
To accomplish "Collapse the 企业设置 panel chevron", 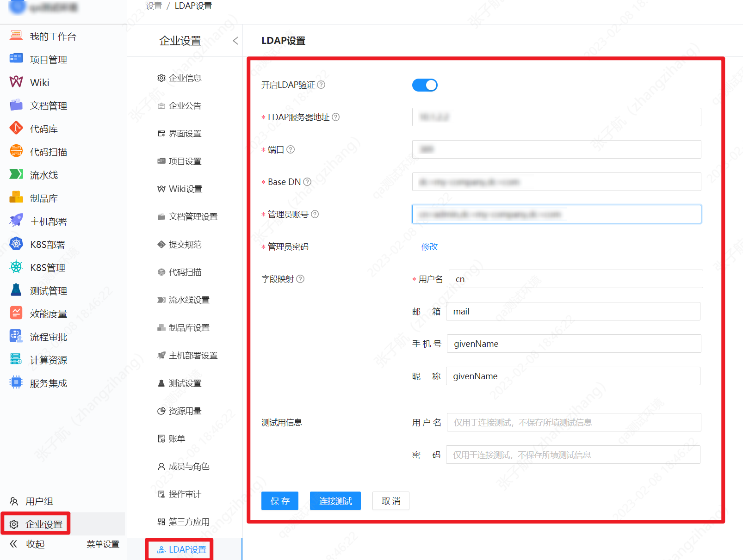I will [x=235, y=41].
